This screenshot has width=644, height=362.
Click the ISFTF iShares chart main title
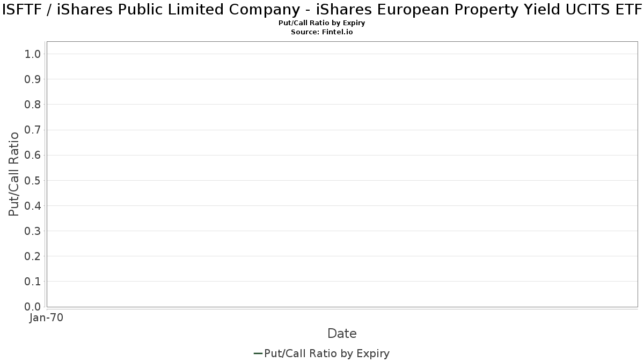point(322,12)
